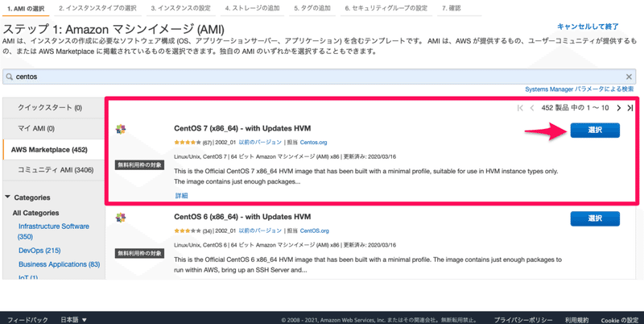Filter by DevOps category
The height and width of the screenshot is (324, 644).
39,251
